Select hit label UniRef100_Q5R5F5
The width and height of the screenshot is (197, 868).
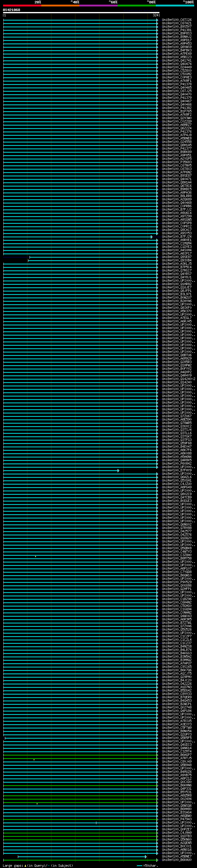(x=176, y=738)
